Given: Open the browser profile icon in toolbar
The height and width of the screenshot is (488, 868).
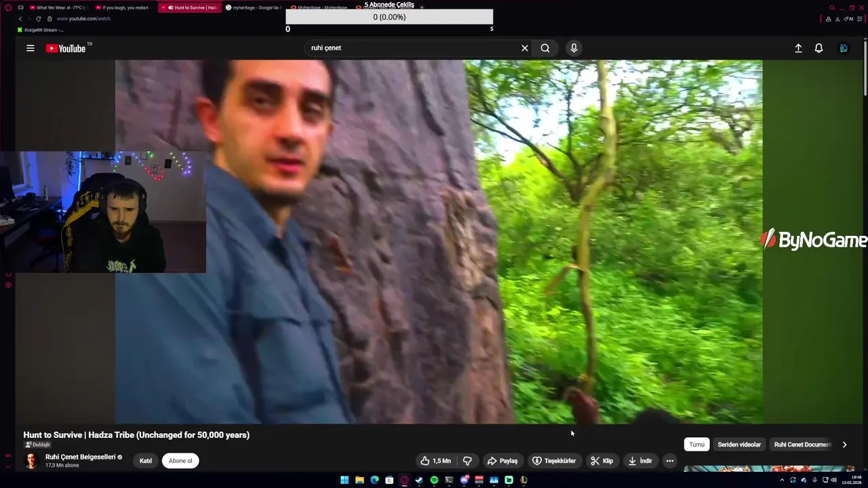Looking at the screenshot, I should pos(828,19).
